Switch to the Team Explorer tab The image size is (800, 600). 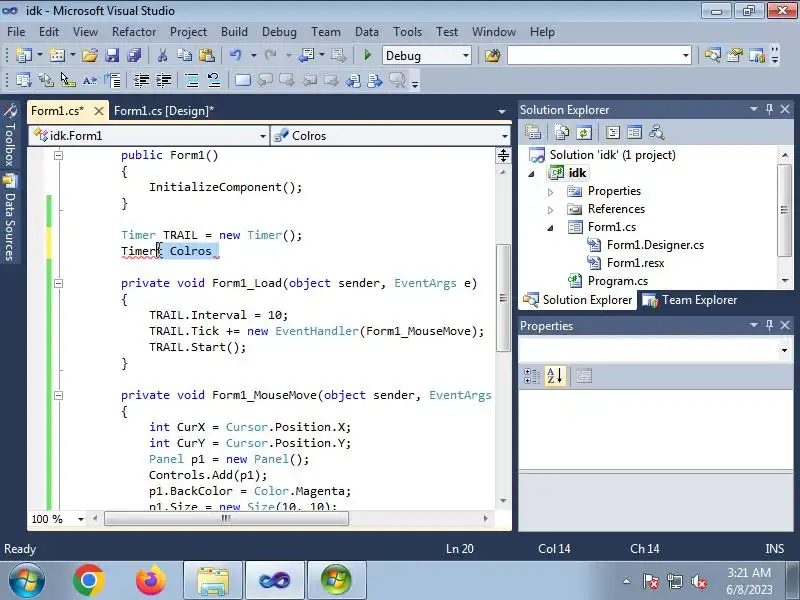click(692, 300)
